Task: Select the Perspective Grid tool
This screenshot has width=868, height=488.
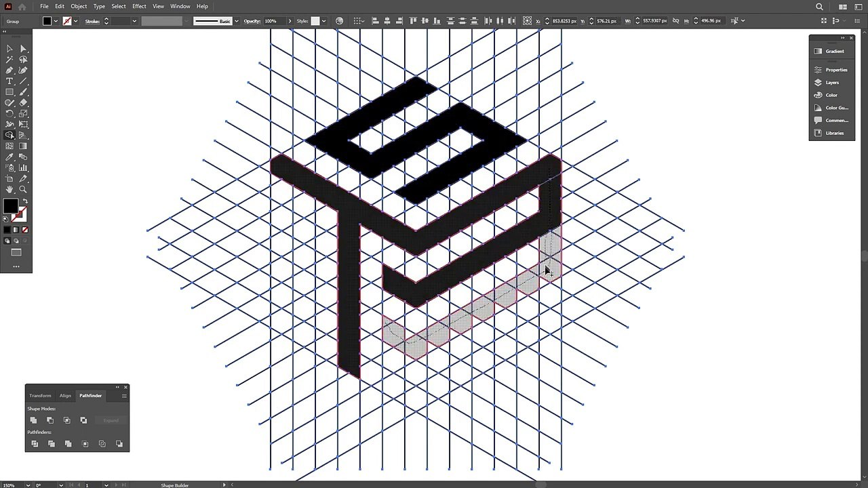Action: (23, 136)
